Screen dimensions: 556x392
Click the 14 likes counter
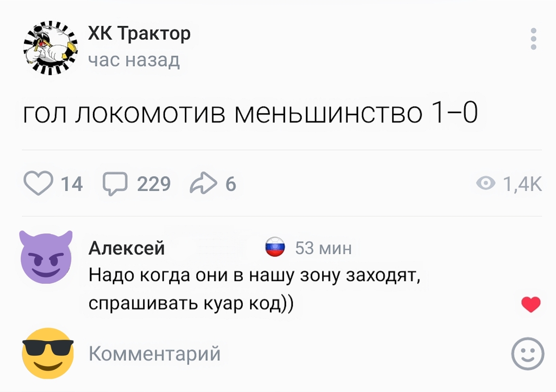72,184
